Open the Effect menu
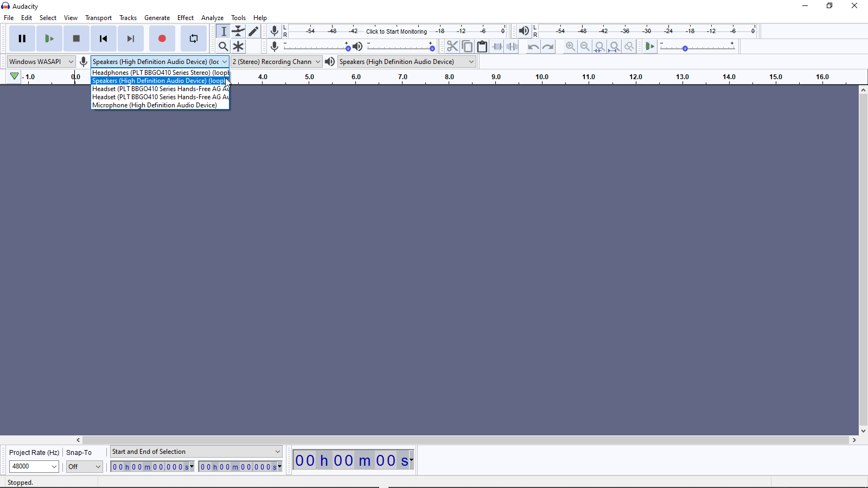868x488 pixels. click(x=186, y=18)
